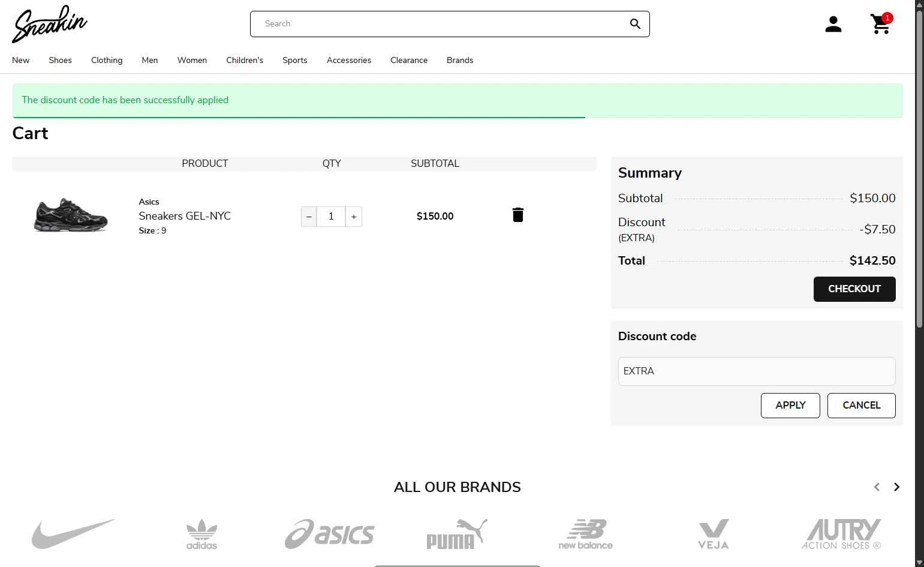Image resolution: width=924 pixels, height=567 pixels.
Task: Click the discount value -$7.50
Action: click(877, 229)
